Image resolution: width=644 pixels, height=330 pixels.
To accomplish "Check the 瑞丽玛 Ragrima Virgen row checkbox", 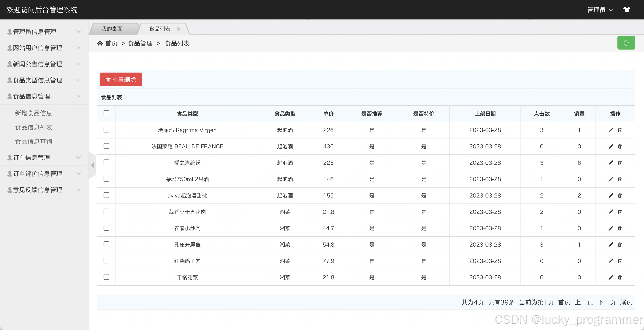I will [x=106, y=130].
